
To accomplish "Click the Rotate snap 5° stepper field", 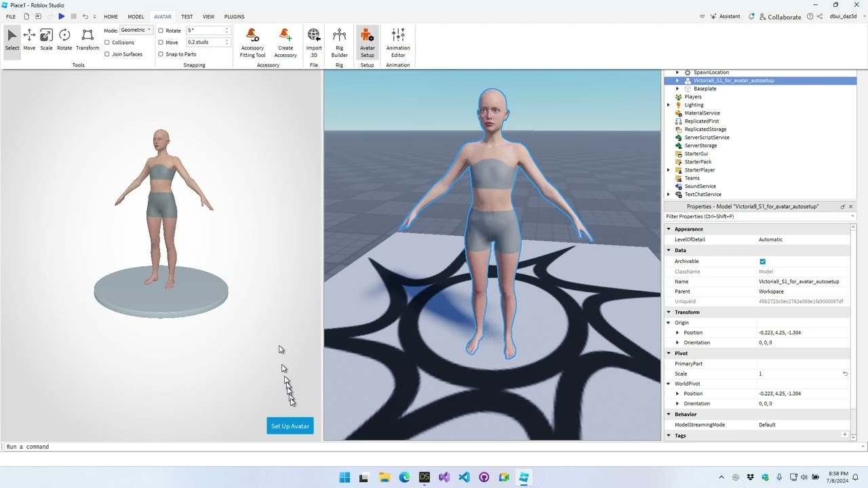I will (x=208, y=30).
